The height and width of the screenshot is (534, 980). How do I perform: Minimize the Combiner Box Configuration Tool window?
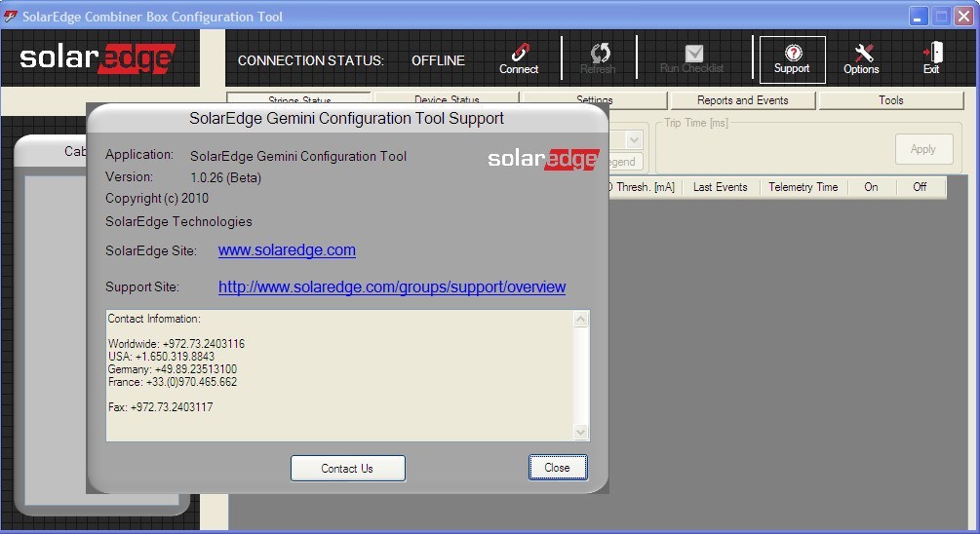pos(919,17)
